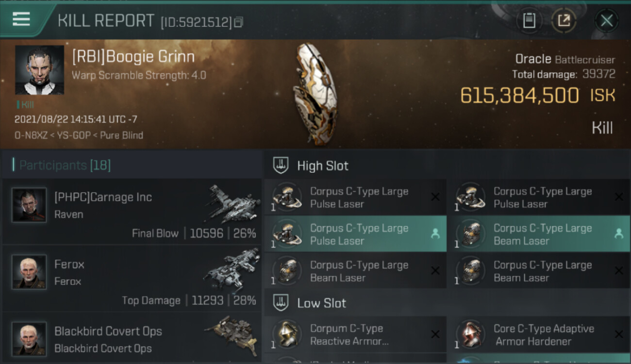Collapse the Low Slot section

pos(310,303)
